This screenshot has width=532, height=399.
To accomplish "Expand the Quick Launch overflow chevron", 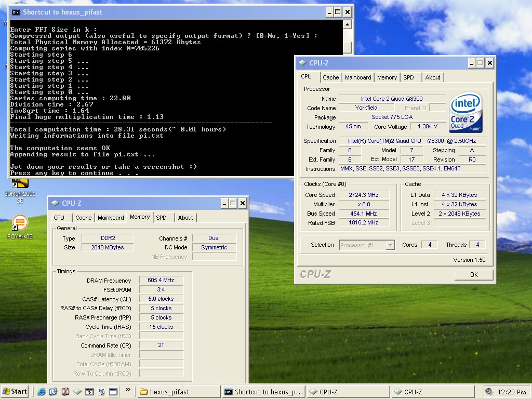I will (x=128, y=390).
